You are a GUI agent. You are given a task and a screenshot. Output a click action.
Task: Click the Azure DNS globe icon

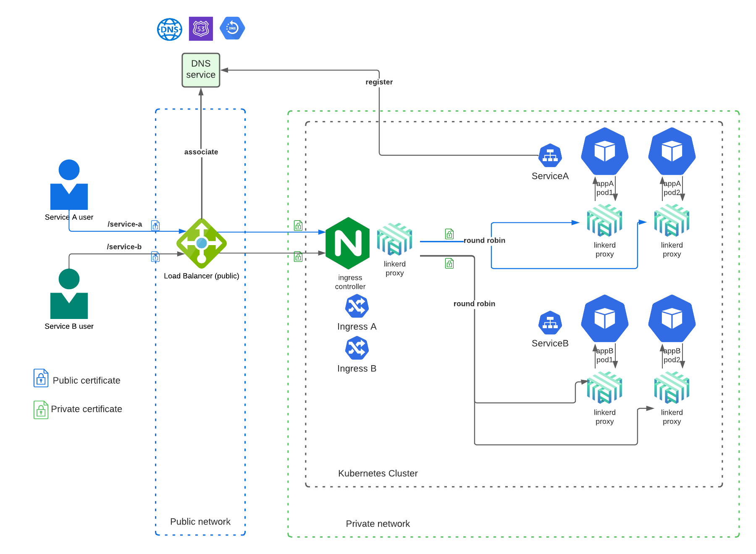(170, 29)
